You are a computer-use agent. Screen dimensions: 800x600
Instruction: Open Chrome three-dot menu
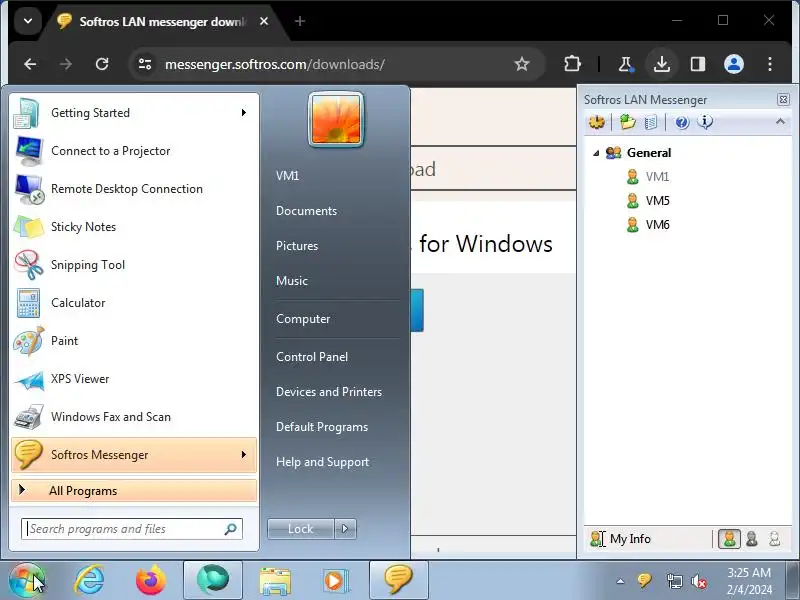(770, 64)
